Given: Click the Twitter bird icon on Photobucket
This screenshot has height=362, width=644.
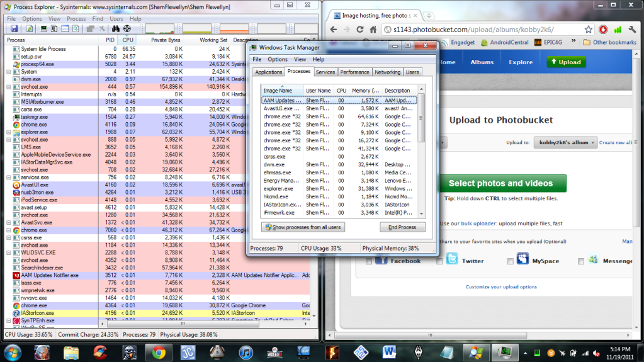Looking at the screenshot, I should pyautogui.click(x=452, y=259).
